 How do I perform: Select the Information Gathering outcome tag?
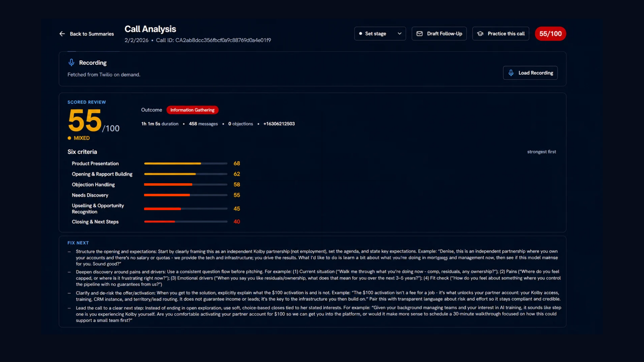[192, 110]
